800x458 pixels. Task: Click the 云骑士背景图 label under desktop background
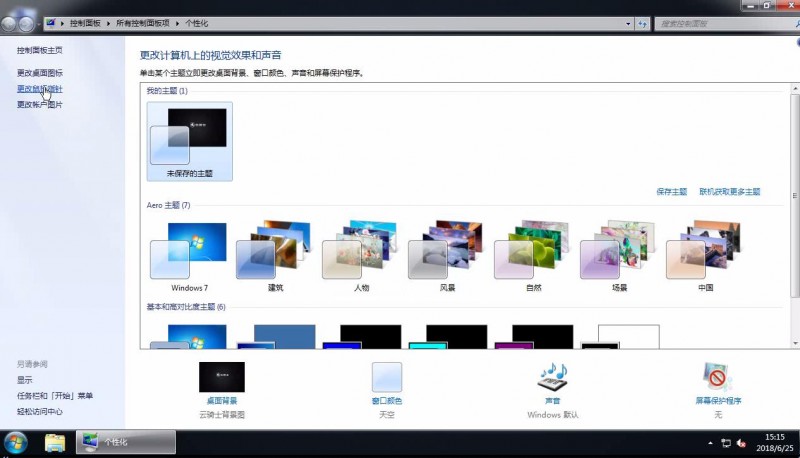[x=221, y=415]
